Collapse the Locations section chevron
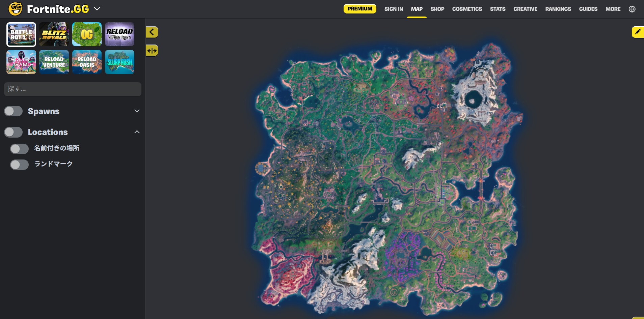The height and width of the screenshot is (319, 644). click(x=137, y=132)
